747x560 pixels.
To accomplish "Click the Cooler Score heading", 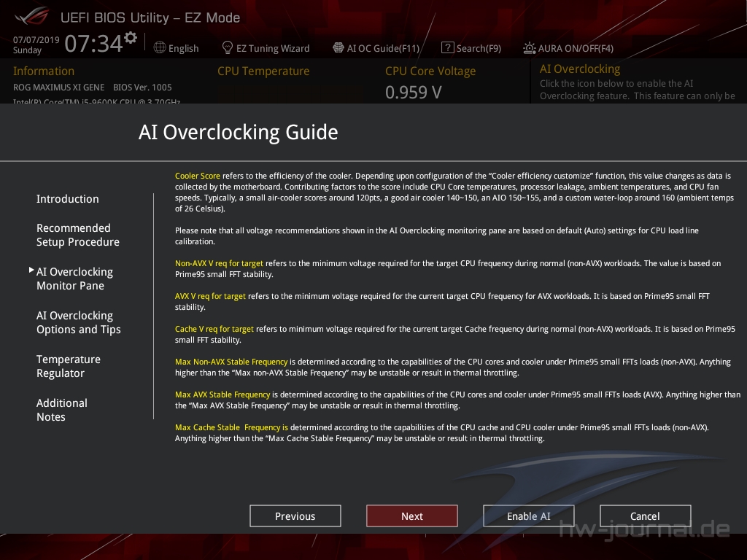I will click(197, 176).
